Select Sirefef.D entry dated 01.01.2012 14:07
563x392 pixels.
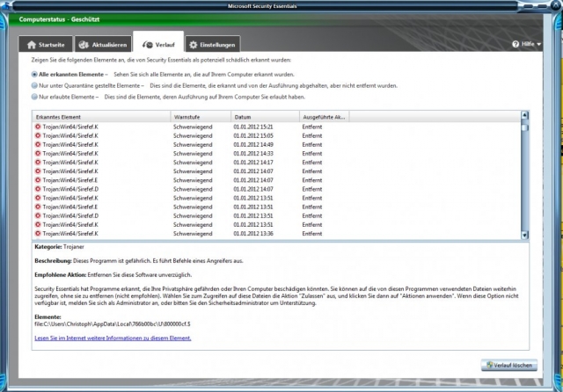276,189
